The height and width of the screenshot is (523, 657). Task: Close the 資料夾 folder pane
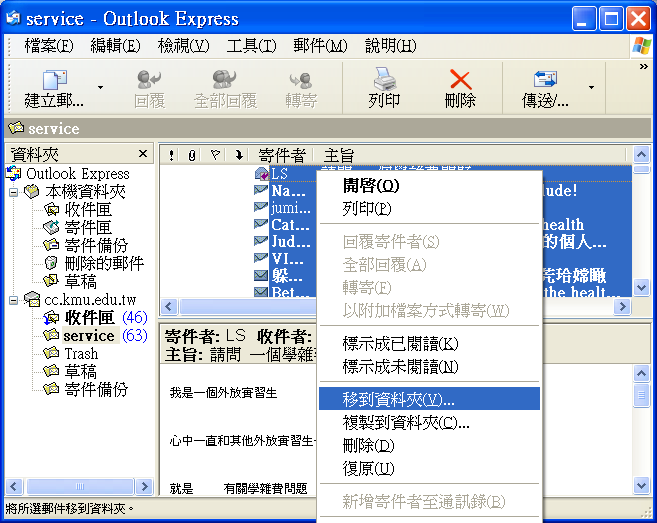click(x=143, y=154)
